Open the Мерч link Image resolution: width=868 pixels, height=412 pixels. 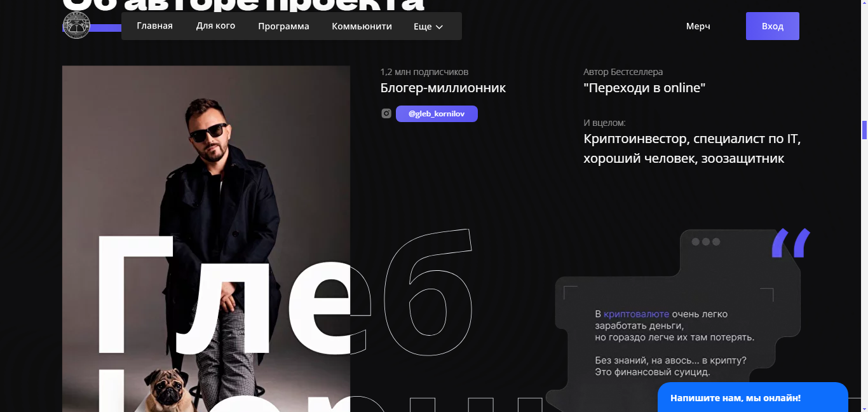click(698, 27)
